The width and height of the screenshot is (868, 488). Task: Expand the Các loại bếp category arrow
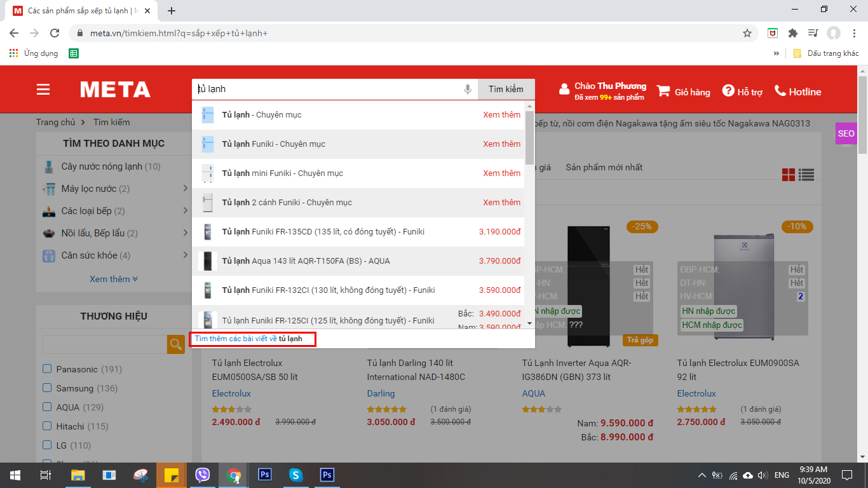(x=186, y=211)
